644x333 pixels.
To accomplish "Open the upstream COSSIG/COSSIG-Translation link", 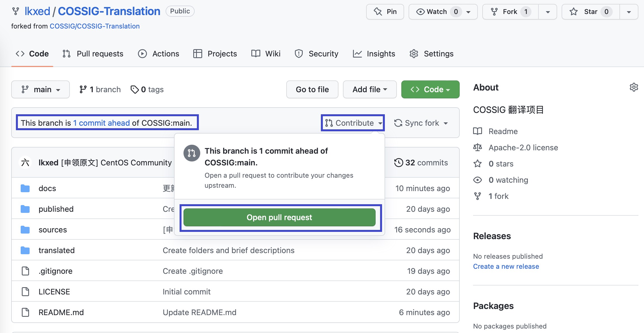I will (x=95, y=26).
